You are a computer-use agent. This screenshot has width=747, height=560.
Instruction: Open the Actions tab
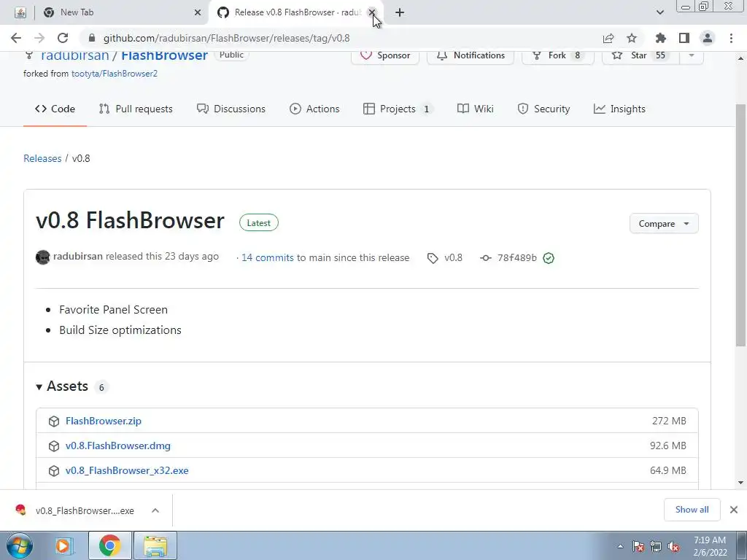point(314,109)
